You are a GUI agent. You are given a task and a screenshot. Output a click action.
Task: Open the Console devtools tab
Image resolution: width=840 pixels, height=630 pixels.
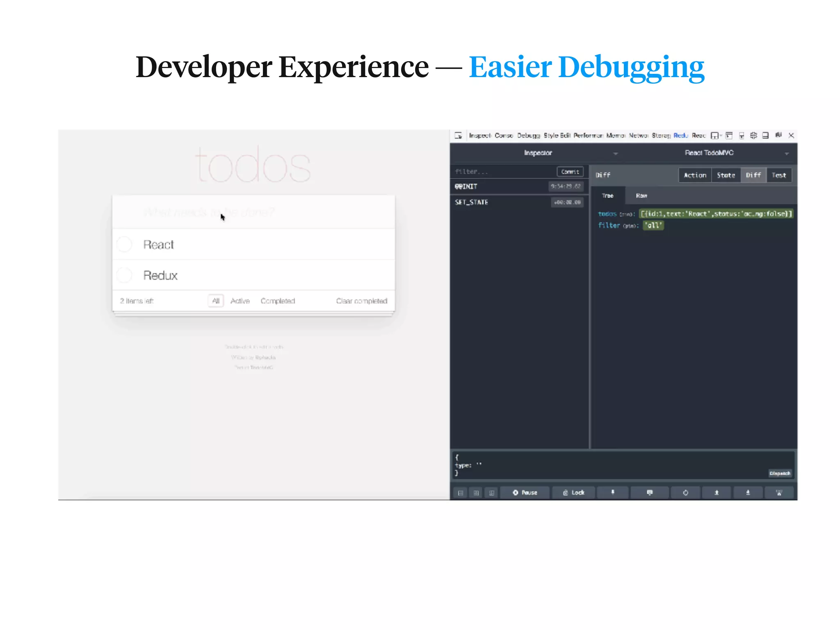pyautogui.click(x=504, y=135)
